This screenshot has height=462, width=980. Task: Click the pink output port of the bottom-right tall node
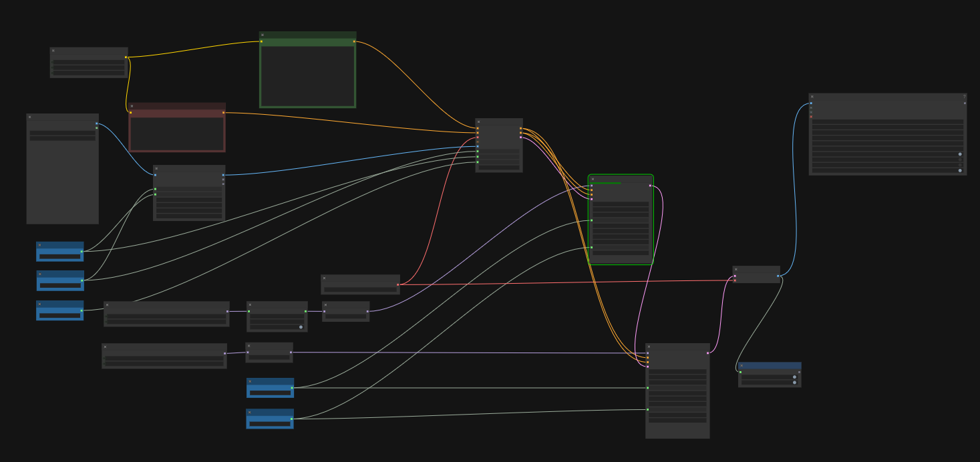(707, 353)
